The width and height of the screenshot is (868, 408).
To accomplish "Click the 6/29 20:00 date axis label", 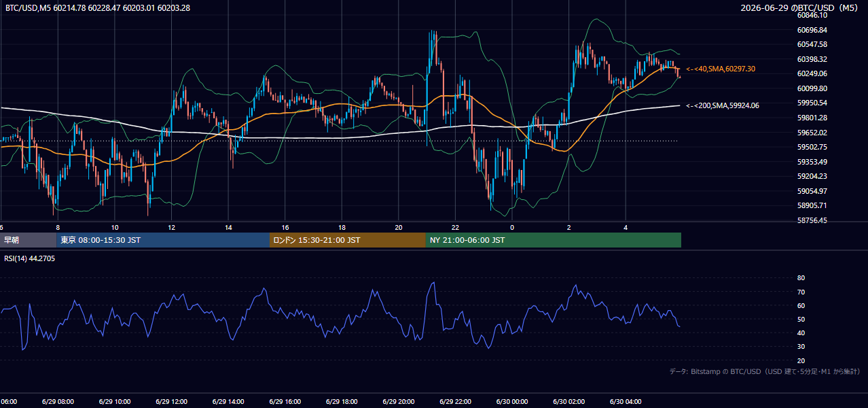I will pyautogui.click(x=399, y=401).
